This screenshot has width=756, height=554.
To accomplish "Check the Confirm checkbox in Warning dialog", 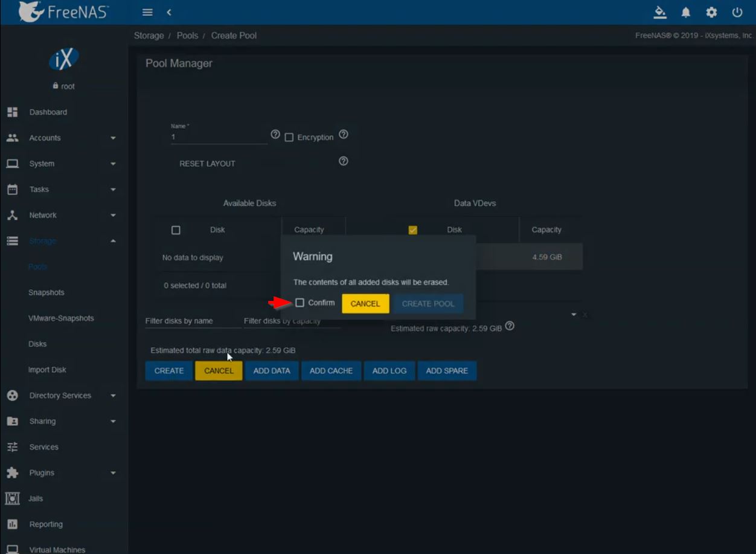I will click(x=300, y=303).
